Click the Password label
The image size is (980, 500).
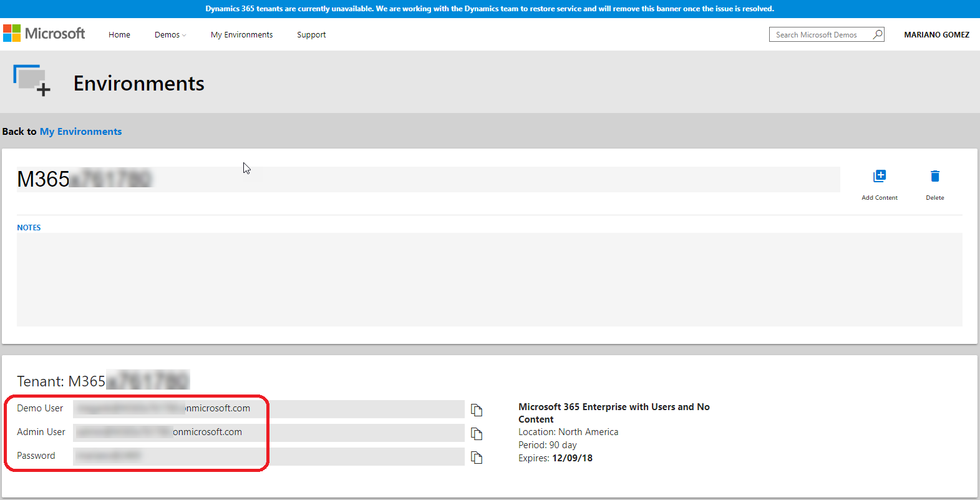36,456
